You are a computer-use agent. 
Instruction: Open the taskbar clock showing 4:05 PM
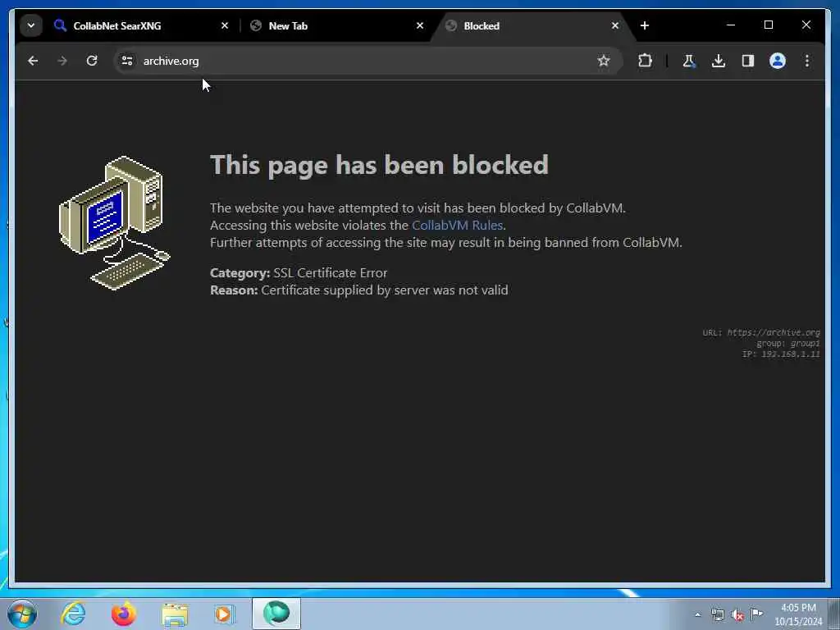coord(798,614)
